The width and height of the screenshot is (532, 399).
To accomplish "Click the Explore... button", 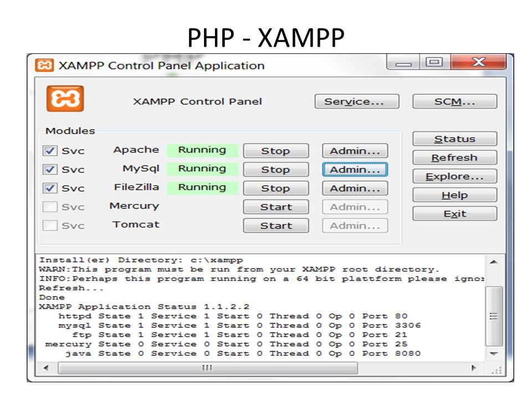I will tap(454, 176).
